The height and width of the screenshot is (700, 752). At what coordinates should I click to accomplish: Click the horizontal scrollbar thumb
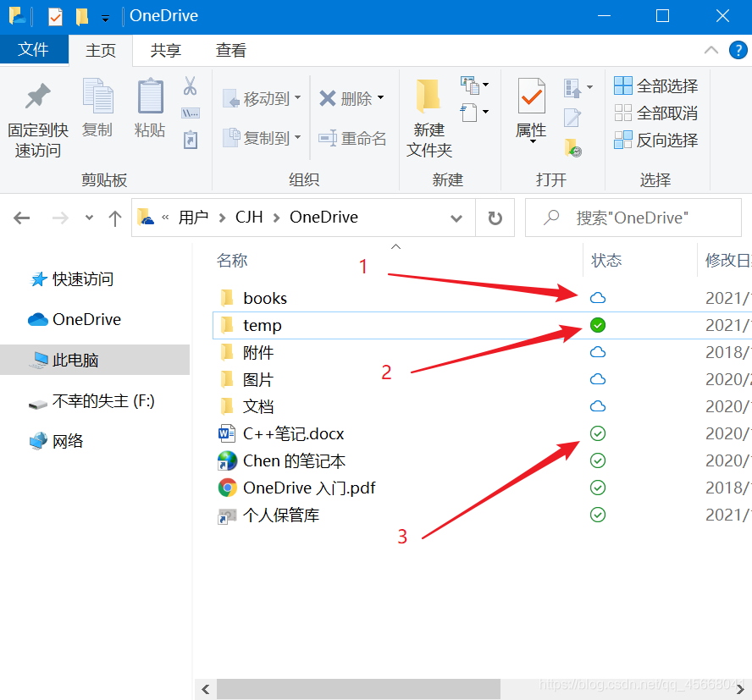coord(358,690)
